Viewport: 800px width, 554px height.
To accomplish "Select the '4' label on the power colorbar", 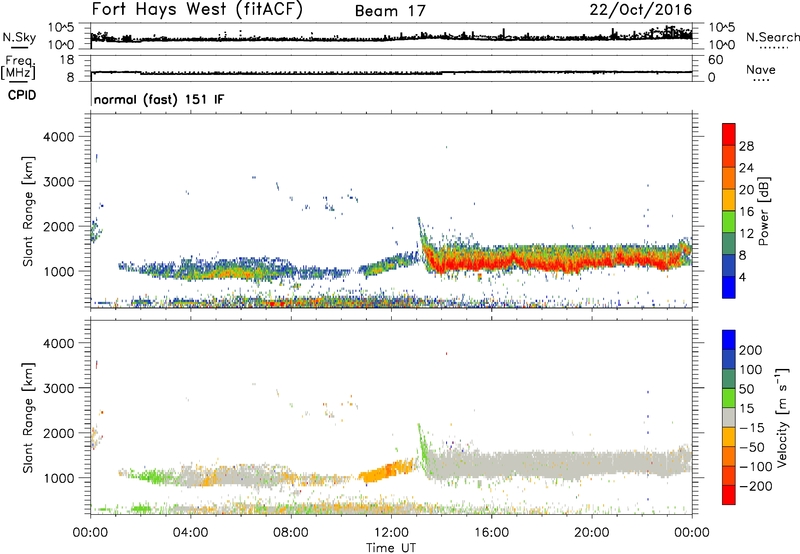I will coord(743,277).
